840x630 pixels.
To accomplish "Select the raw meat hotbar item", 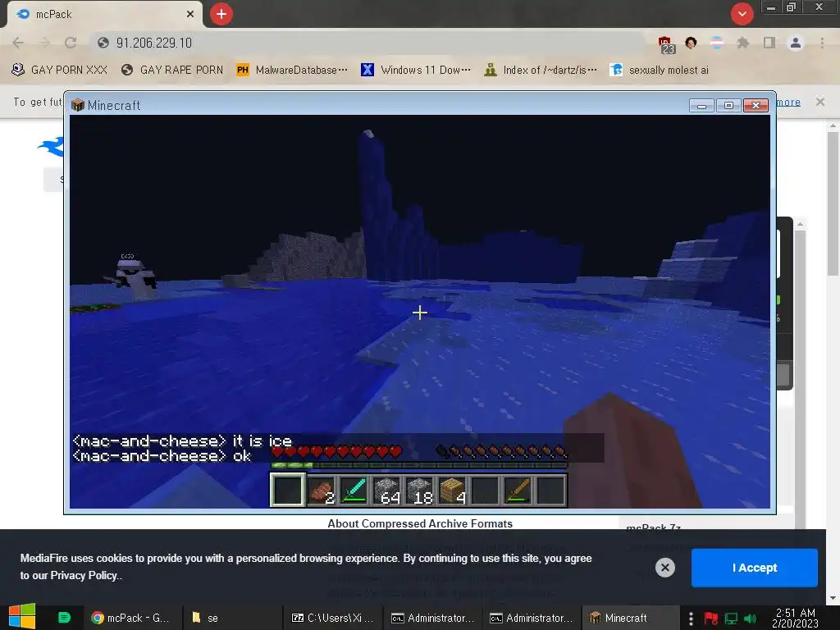I will tap(322, 490).
